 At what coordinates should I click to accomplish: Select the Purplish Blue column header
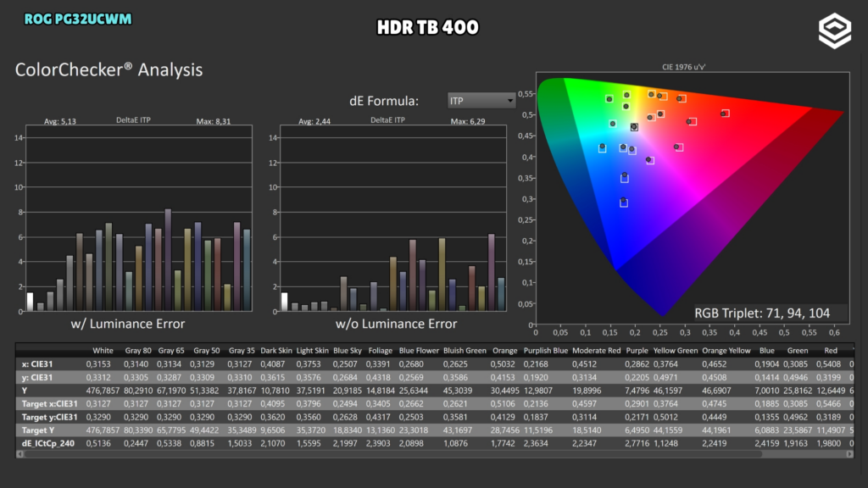click(x=546, y=351)
